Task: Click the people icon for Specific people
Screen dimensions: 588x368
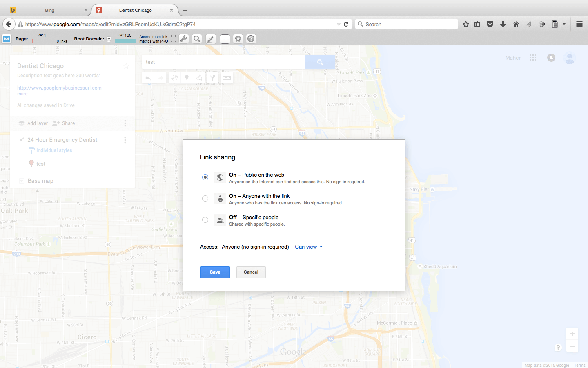Action: coord(220,220)
